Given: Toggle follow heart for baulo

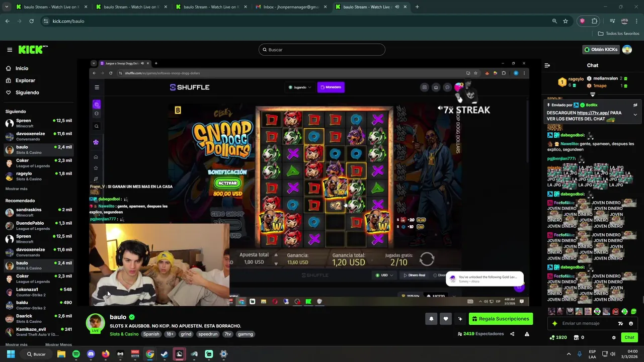Looking at the screenshot, I should coord(445,319).
